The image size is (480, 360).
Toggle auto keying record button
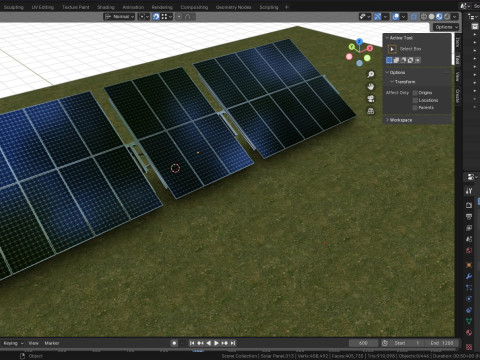point(174,343)
